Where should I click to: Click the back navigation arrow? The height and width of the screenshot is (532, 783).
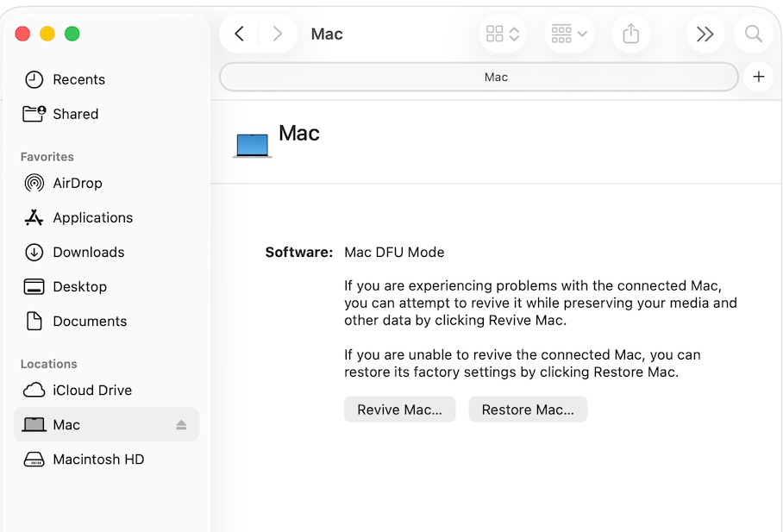(240, 34)
